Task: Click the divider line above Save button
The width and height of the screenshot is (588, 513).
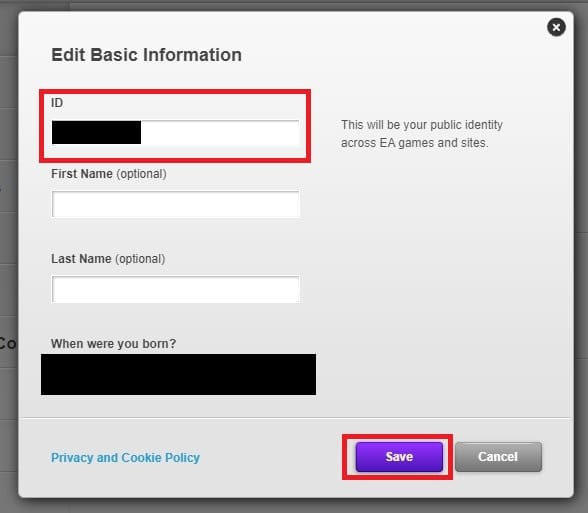Action: tap(296, 417)
